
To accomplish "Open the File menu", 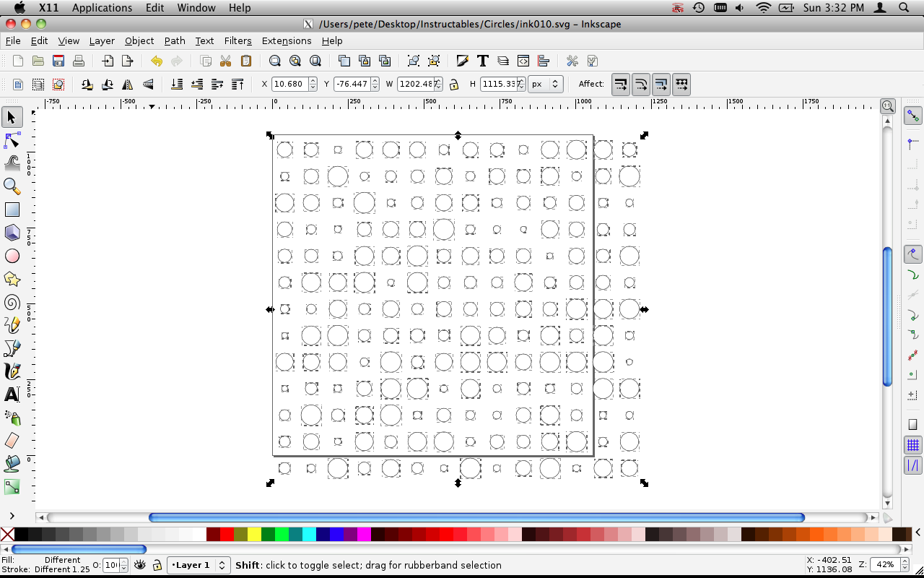I will 13,40.
